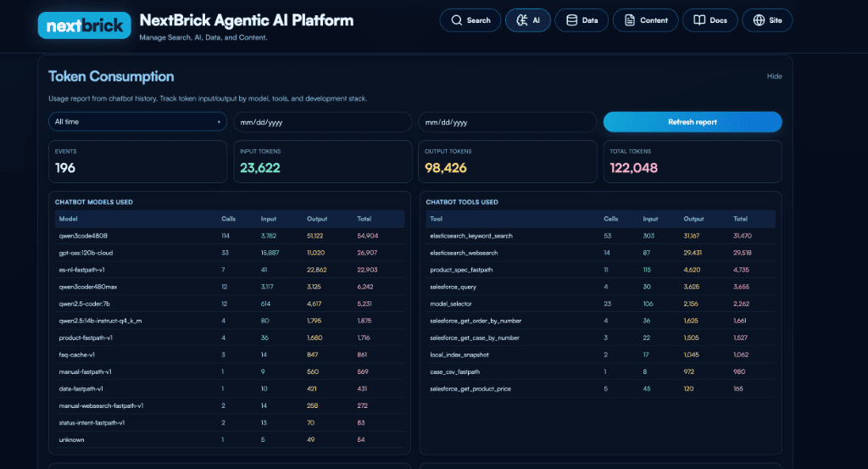The height and width of the screenshot is (469, 868).
Task: Click the Input Tokens value 23,622
Action: (260, 168)
